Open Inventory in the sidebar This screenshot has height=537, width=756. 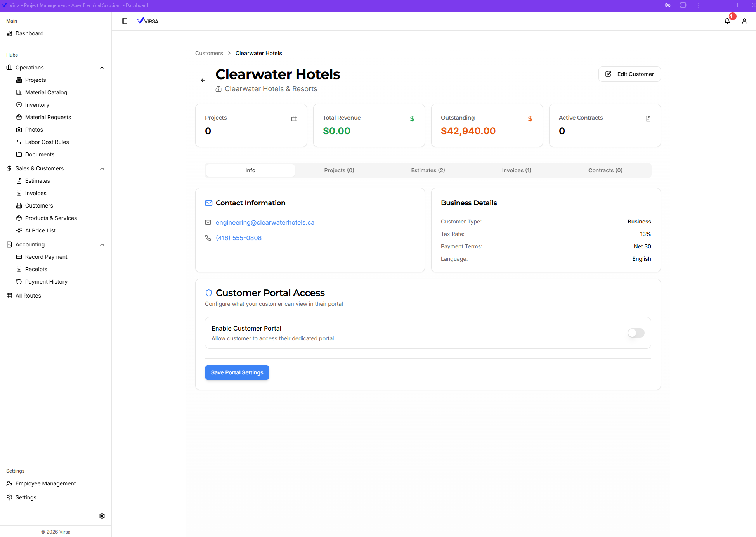pos(37,105)
